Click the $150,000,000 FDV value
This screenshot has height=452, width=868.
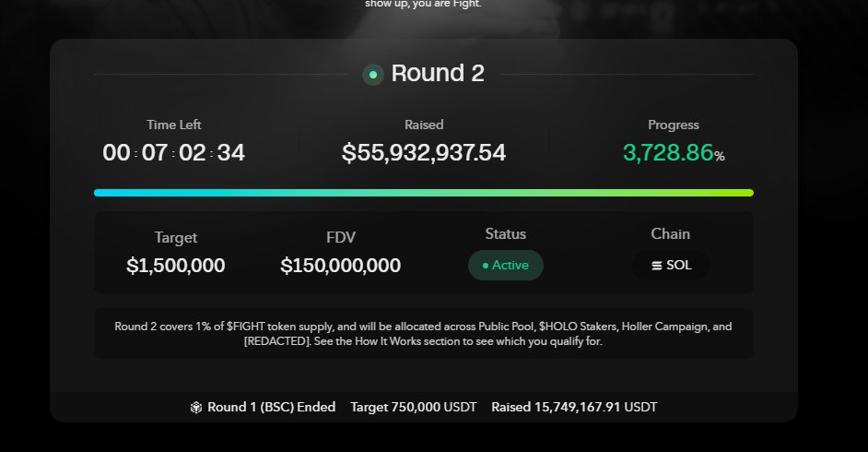tap(341, 266)
